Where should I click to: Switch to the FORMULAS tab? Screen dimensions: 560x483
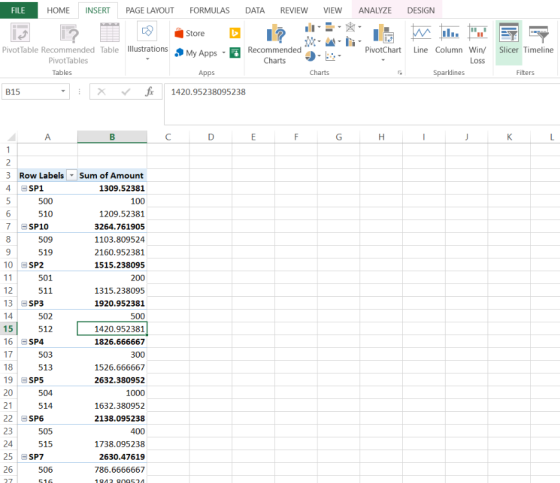point(209,10)
